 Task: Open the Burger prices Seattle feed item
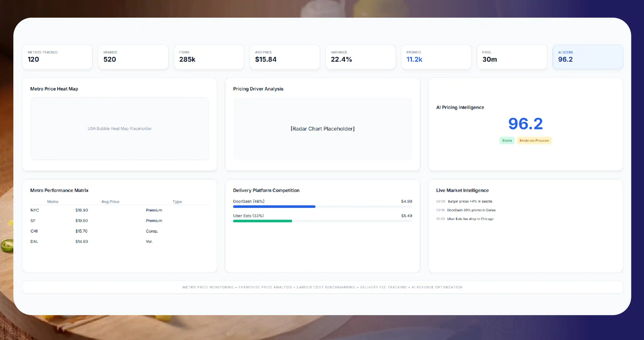tap(464, 201)
